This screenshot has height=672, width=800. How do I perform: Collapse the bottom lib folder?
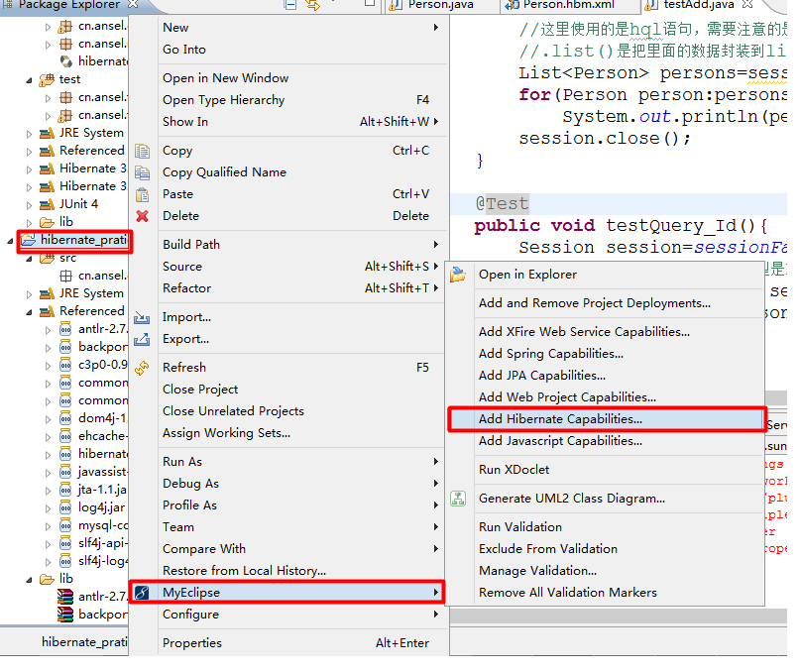tap(29, 580)
